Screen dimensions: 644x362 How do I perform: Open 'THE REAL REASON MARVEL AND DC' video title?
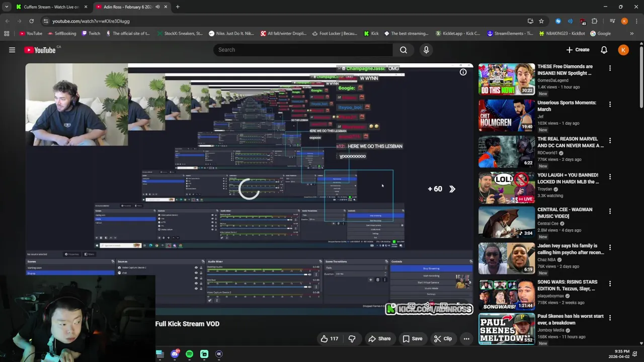click(570, 142)
